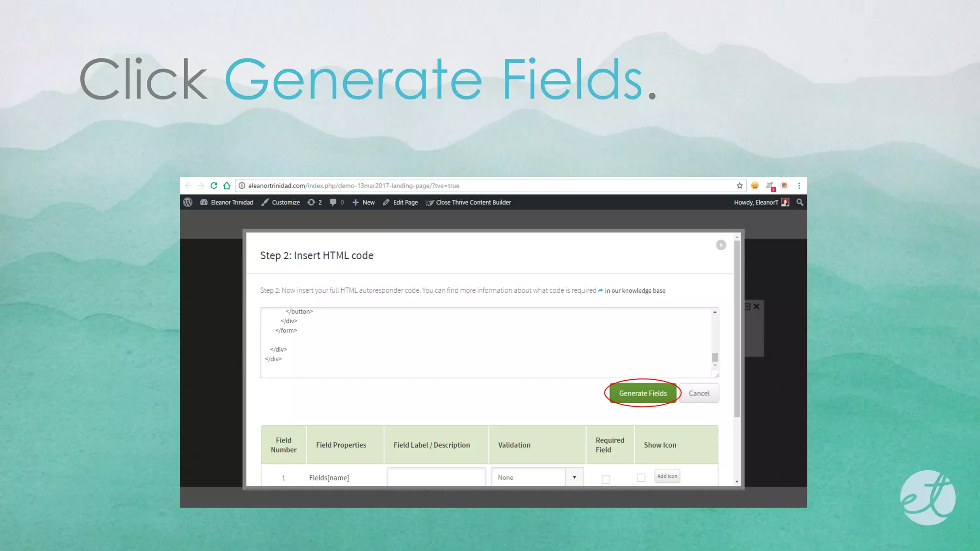Click the Cancel button
This screenshot has width=980, height=551.
(x=699, y=393)
